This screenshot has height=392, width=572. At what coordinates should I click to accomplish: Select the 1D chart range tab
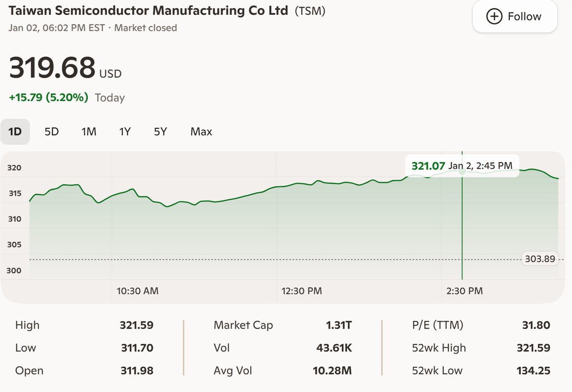[16, 132]
